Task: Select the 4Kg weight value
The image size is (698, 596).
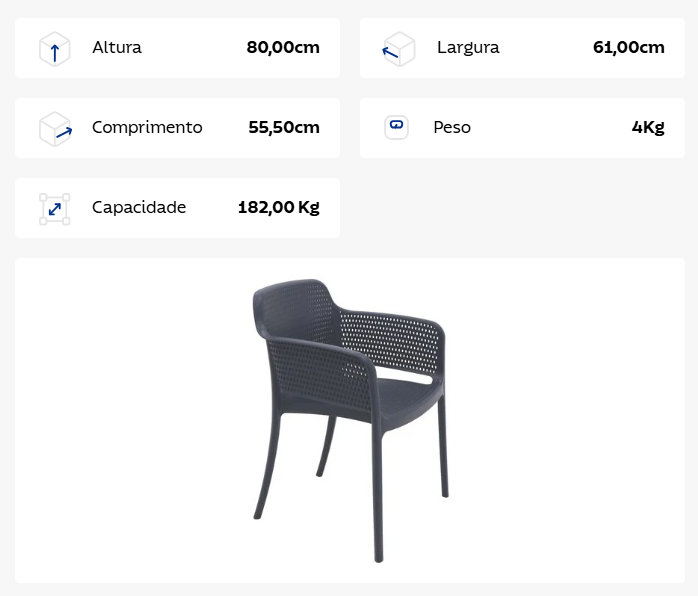Action: click(x=648, y=127)
